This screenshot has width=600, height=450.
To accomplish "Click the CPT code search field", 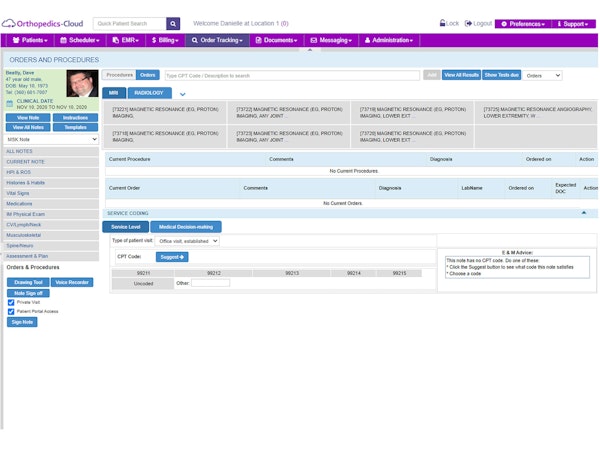I will pyautogui.click(x=292, y=75).
